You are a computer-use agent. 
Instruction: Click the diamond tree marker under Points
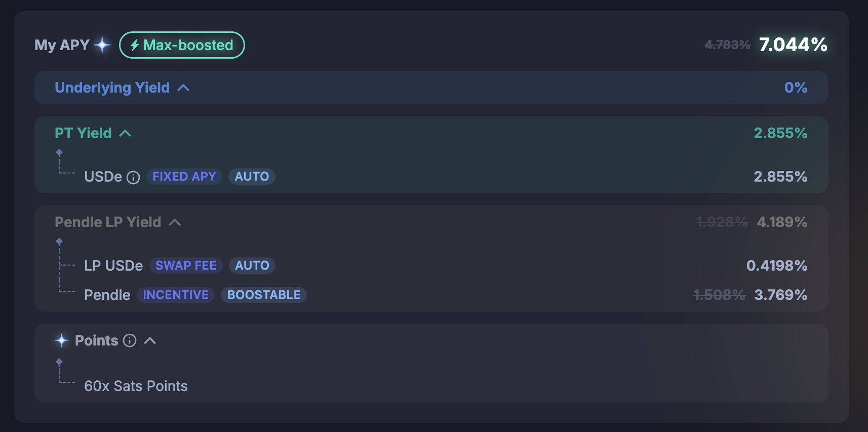[59, 362]
